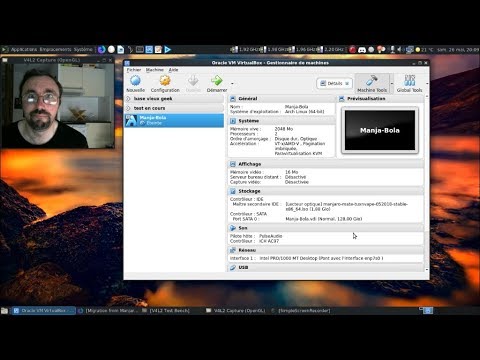Select the Manja-Bola virtual machine
Image resolution: width=480 pixels, height=360 pixels.
coord(174,120)
